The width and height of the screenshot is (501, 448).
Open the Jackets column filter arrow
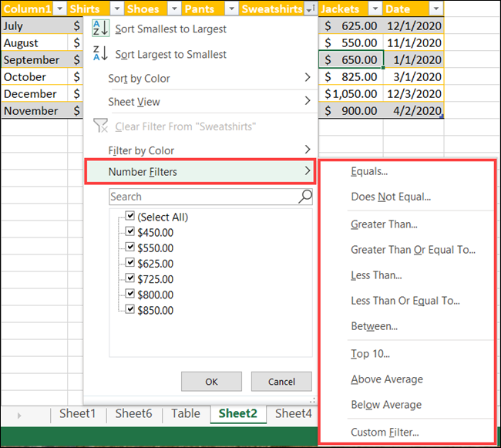coord(373,9)
